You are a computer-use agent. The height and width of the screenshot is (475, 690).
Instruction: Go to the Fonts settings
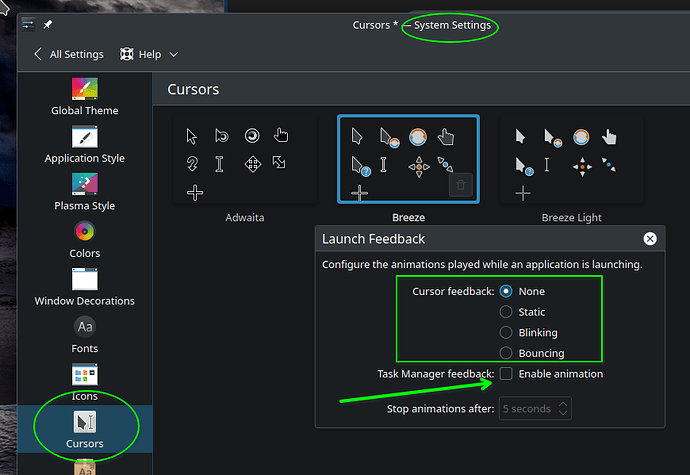click(x=84, y=327)
